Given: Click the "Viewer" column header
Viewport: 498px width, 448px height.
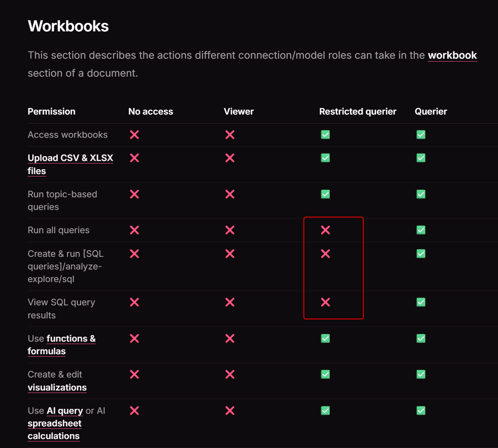Looking at the screenshot, I should point(238,112).
